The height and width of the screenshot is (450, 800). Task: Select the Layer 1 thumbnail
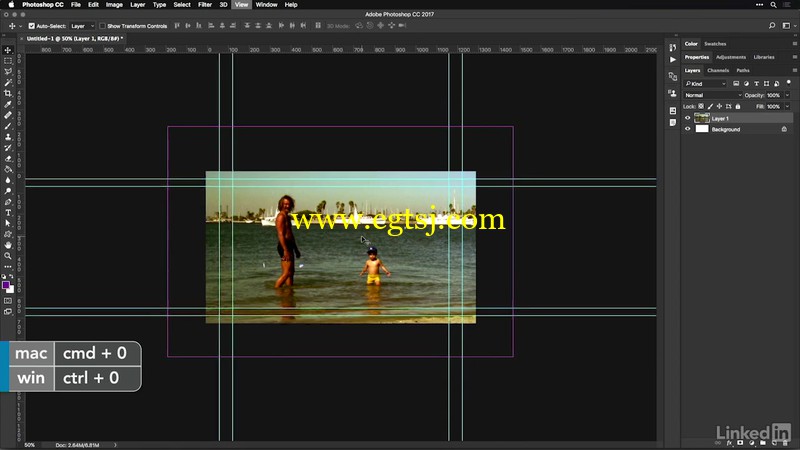point(702,118)
